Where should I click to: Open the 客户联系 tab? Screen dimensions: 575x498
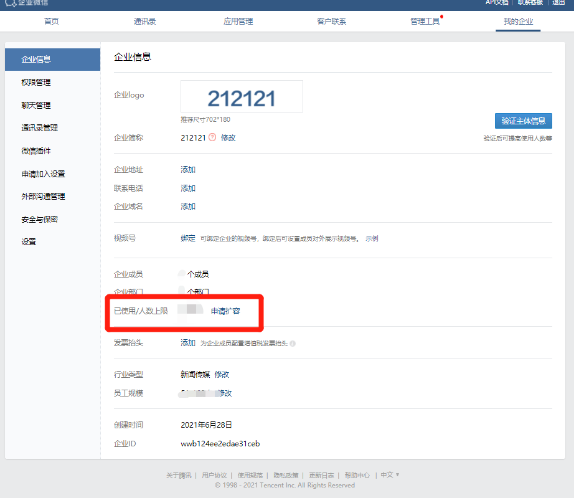point(332,22)
